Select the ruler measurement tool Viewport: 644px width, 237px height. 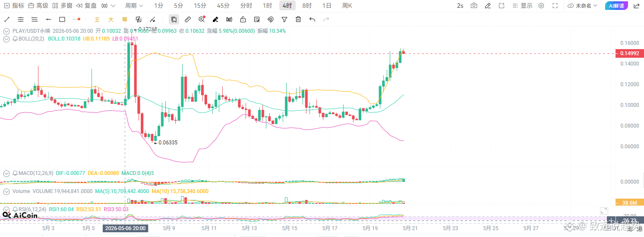click(x=187, y=19)
